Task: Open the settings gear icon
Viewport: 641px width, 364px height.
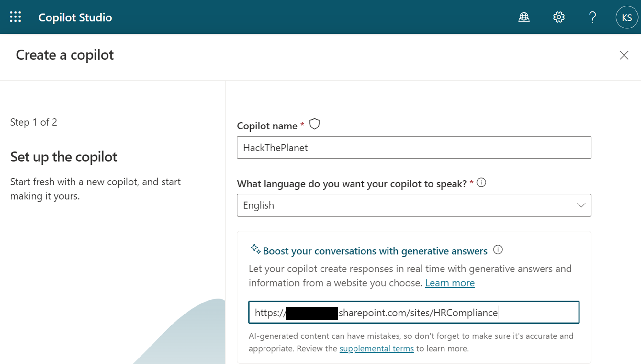Action: 559,17
